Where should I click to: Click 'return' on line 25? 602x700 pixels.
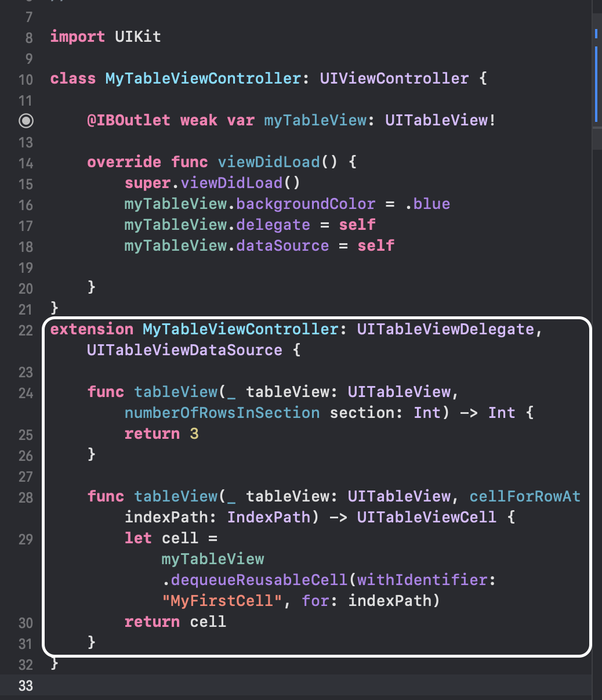tap(152, 434)
